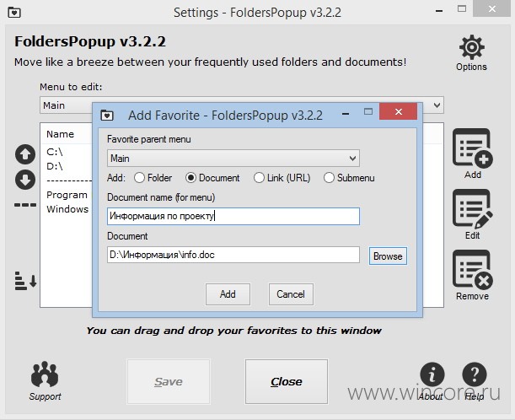
Task: Minimize the Add Favorite dialog
Action: [x=346, y=114]
